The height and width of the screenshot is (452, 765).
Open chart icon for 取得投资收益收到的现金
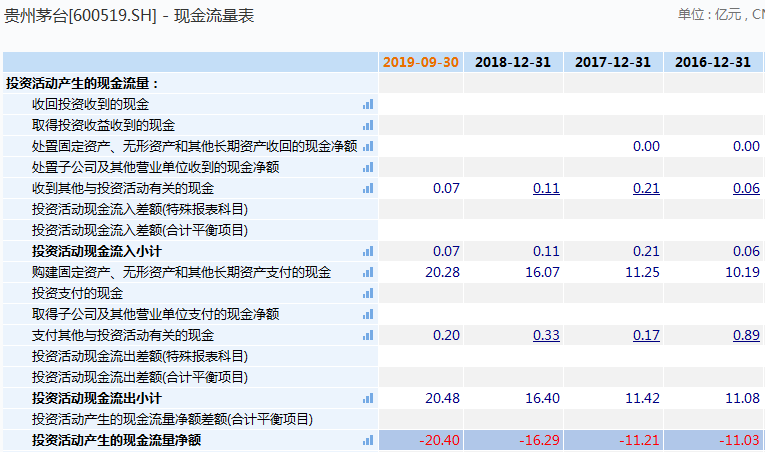click(x=367, y=125)
